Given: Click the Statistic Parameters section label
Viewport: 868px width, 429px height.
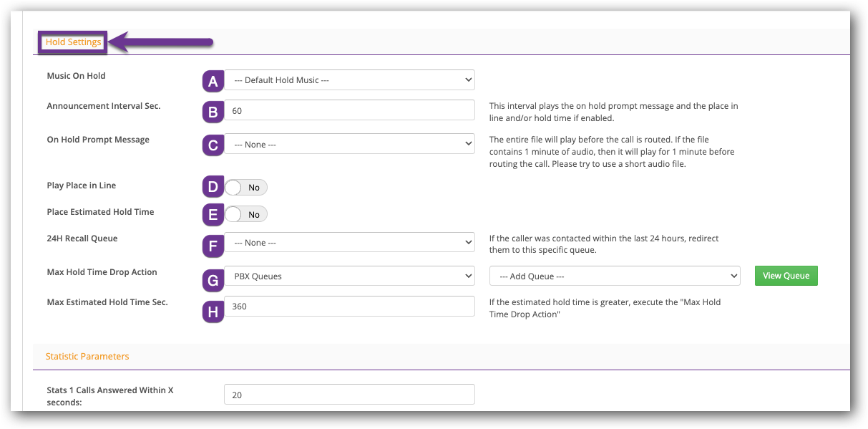Looking at the screenshot, I should 87,356.
